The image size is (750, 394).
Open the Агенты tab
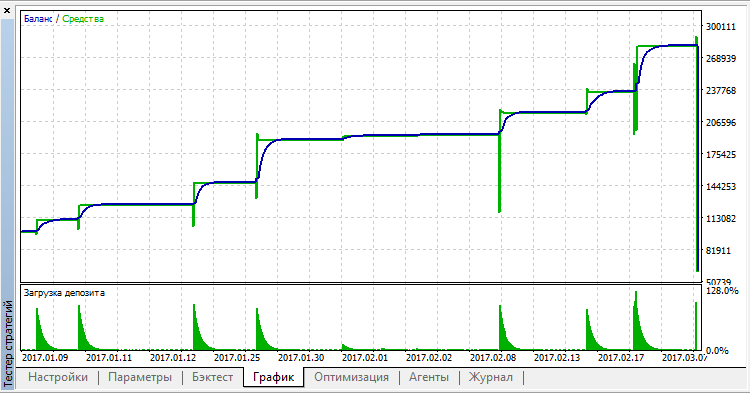[429, 377]
